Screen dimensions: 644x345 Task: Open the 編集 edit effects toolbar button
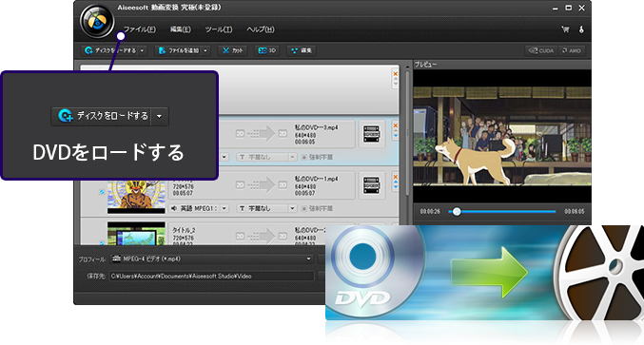[x=302, y=50]
